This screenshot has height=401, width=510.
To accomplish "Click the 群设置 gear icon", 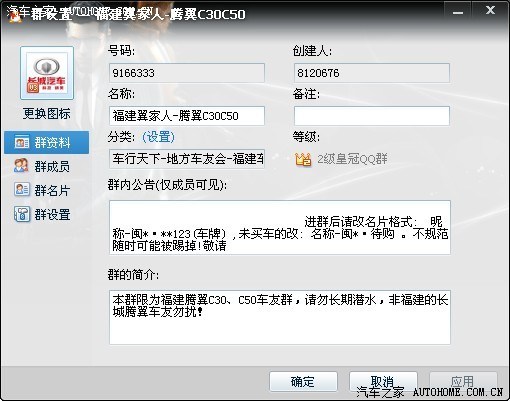I will (22, 214).
